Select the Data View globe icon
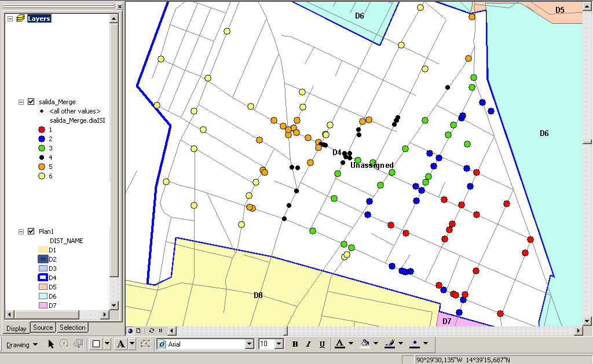This screenshot has height=364, width=593. tap(130, 331)
